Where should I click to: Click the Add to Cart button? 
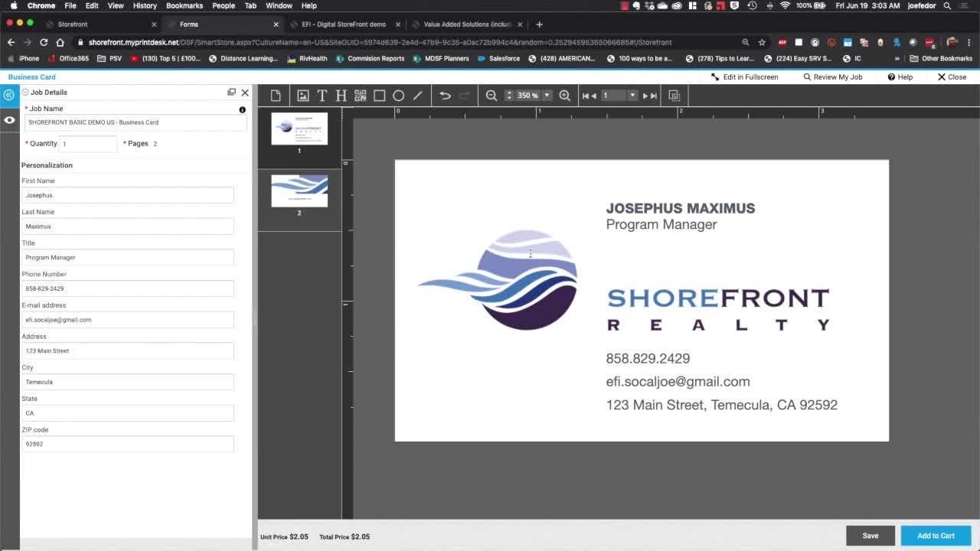pos(936,536)
